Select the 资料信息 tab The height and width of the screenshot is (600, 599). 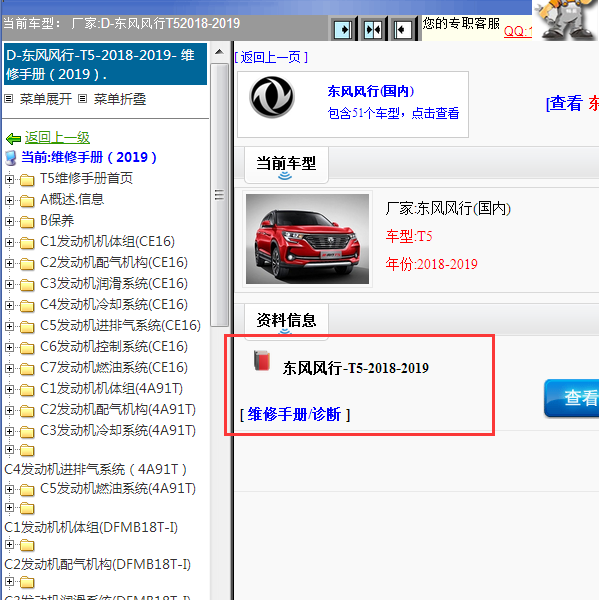[x=286, y=321]
